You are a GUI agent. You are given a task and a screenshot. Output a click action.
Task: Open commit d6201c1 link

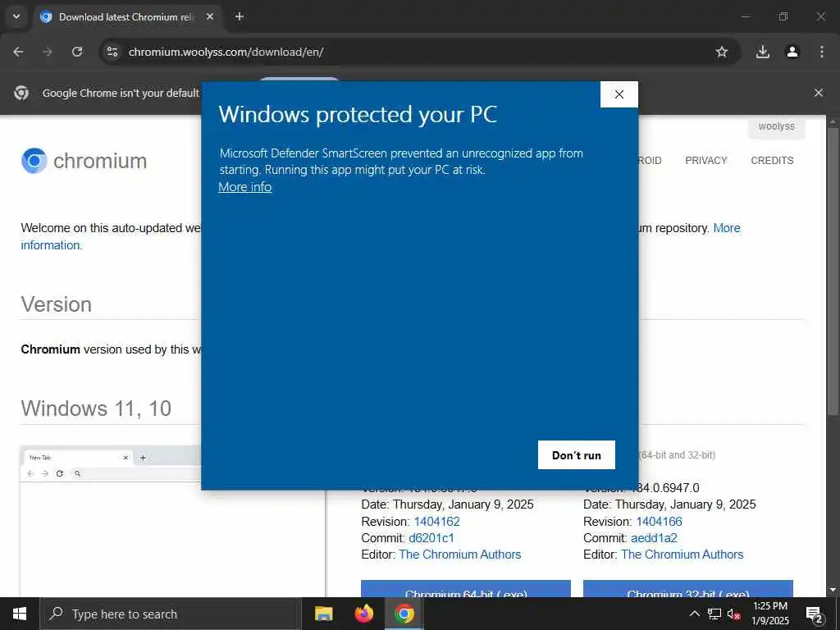431,538
